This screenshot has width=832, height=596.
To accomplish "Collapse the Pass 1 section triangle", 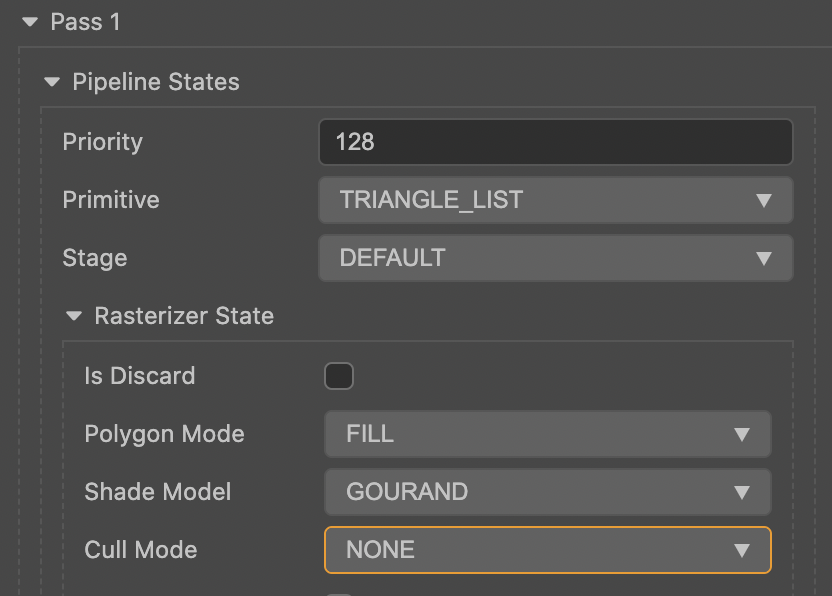I will (29, 22).
